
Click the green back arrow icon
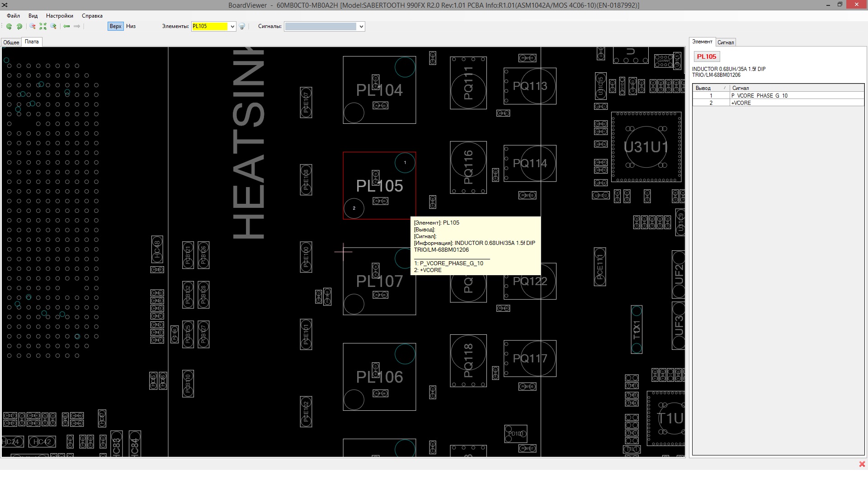pyautogui.click(x=66, y=26)
